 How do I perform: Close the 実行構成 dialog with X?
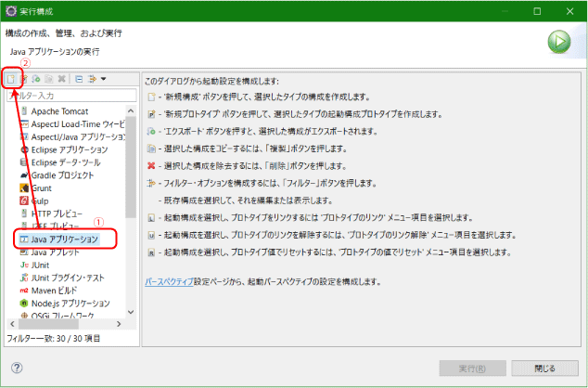point(570,11)
